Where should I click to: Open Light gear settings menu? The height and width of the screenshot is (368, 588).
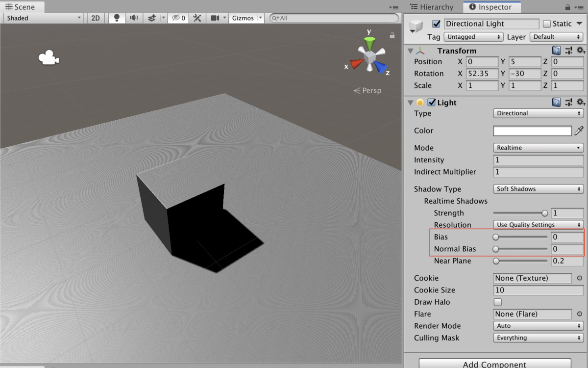tap(581, 102)
